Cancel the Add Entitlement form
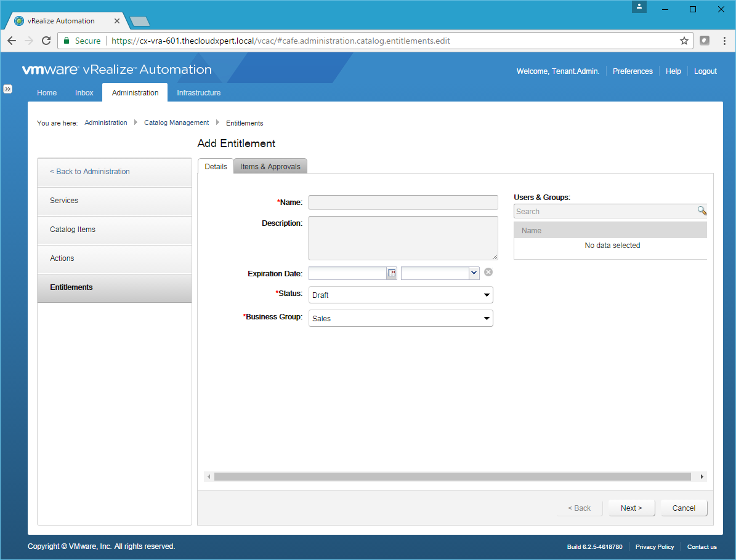 [684, 508]
